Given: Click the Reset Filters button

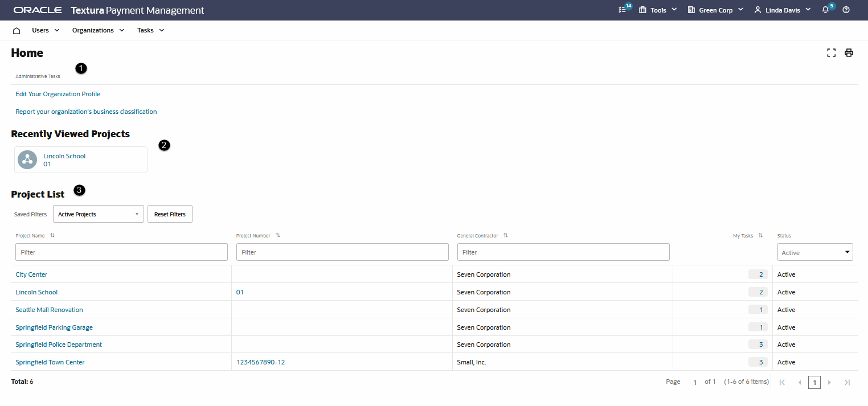Looking at the screenshot, I should [170, 214].
